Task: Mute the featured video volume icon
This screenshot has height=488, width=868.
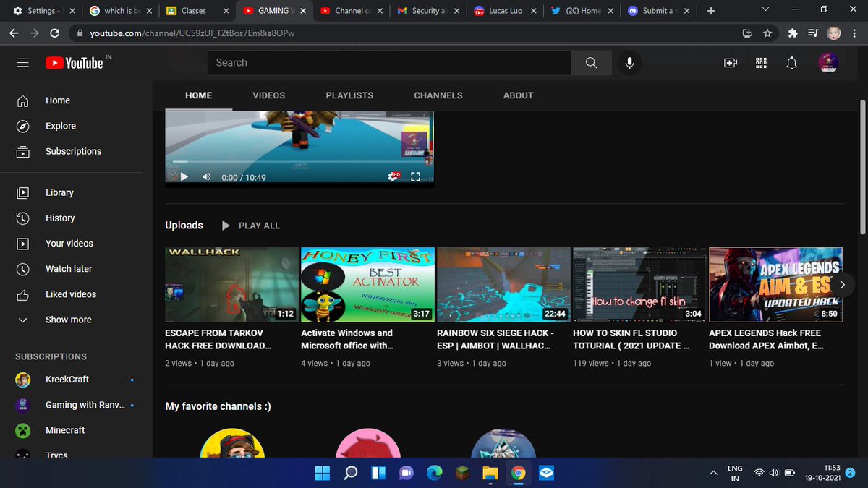Action: point(206,176)
